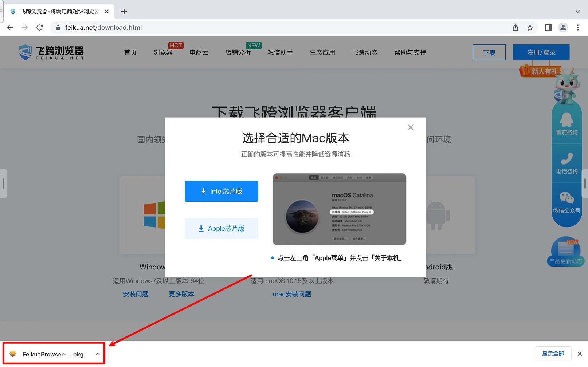Expand options for FeikuaBrowser pkg download
The width and height of the screenshot is (588, 367).
tap(98, 354)
